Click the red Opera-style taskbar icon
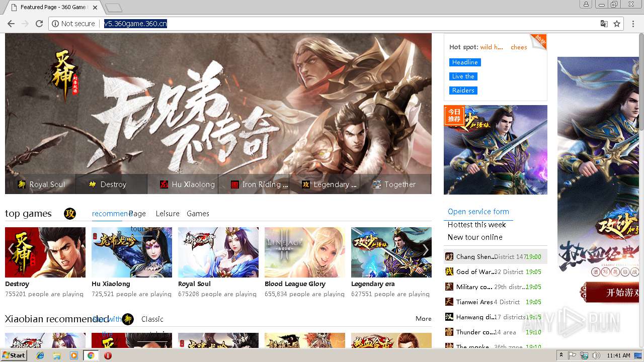The height and width of the screenshot is (362, 644). [108, 355]
